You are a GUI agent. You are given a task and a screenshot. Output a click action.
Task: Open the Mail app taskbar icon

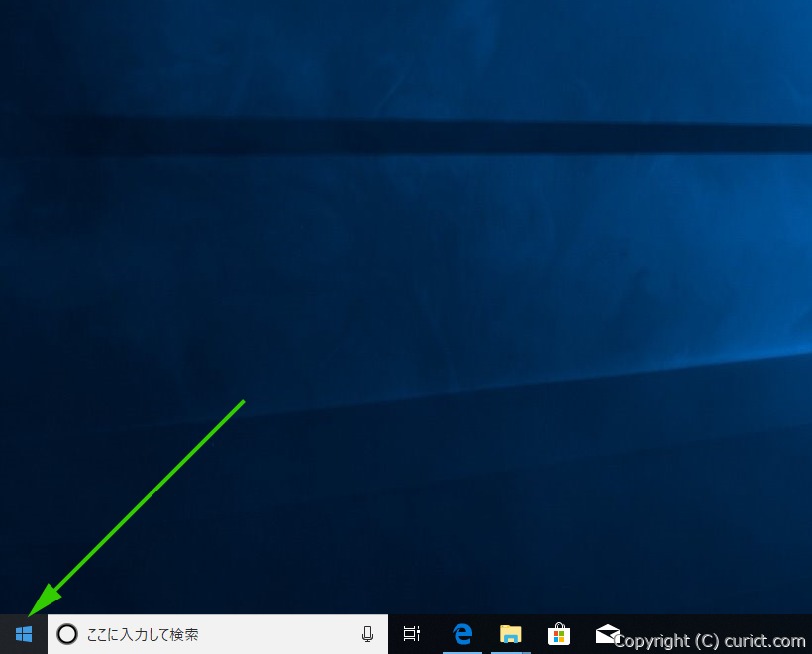click(607, 634)
